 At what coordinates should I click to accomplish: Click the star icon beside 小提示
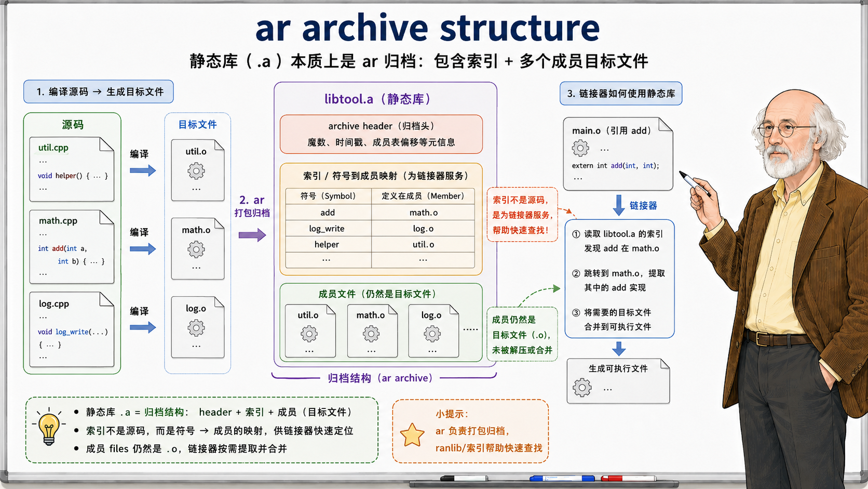[412, 435]
